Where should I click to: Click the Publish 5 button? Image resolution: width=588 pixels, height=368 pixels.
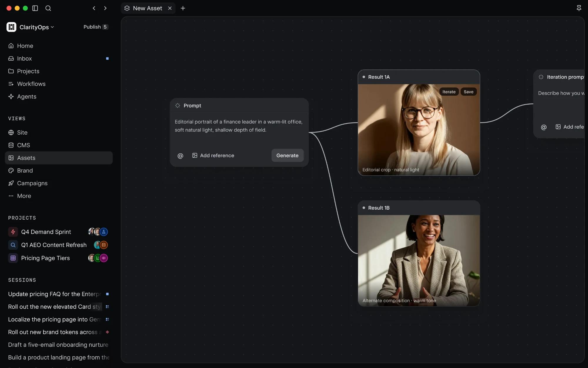(x=96, y=27)
